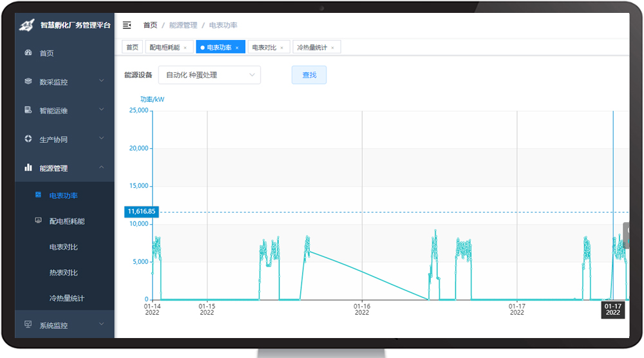Switch to the 电表功率 tab
Screen dimensions: 644x358
(220, 47)
